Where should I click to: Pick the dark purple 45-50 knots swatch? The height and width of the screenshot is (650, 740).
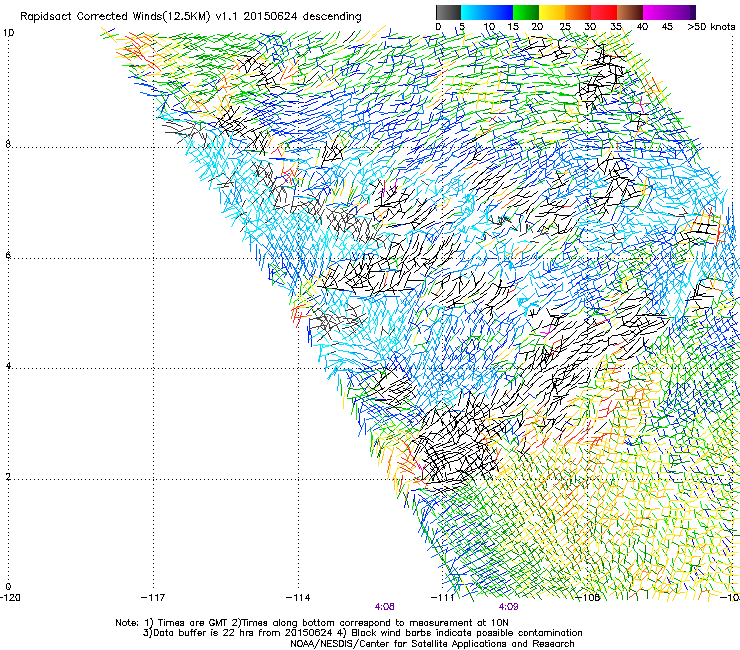682,12
